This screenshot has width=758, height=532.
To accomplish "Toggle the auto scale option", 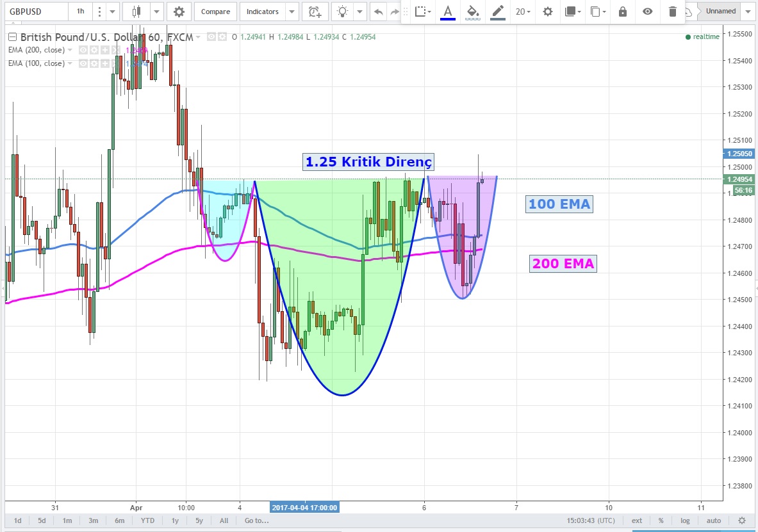I will [x=713, y=520].
